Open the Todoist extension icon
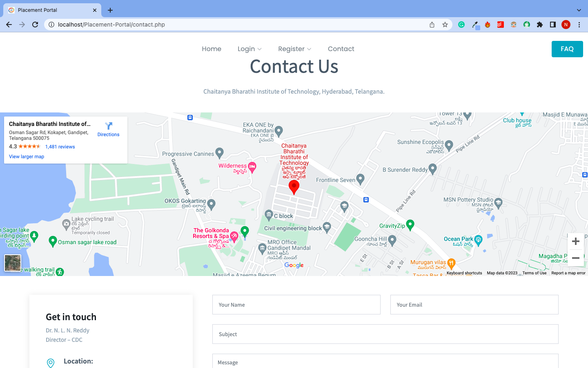 coord(500,25)
